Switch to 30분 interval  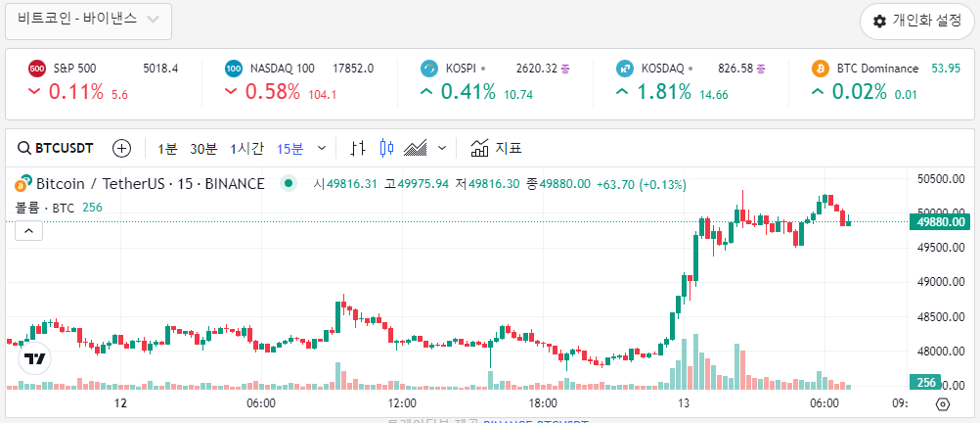click(203, 148)
